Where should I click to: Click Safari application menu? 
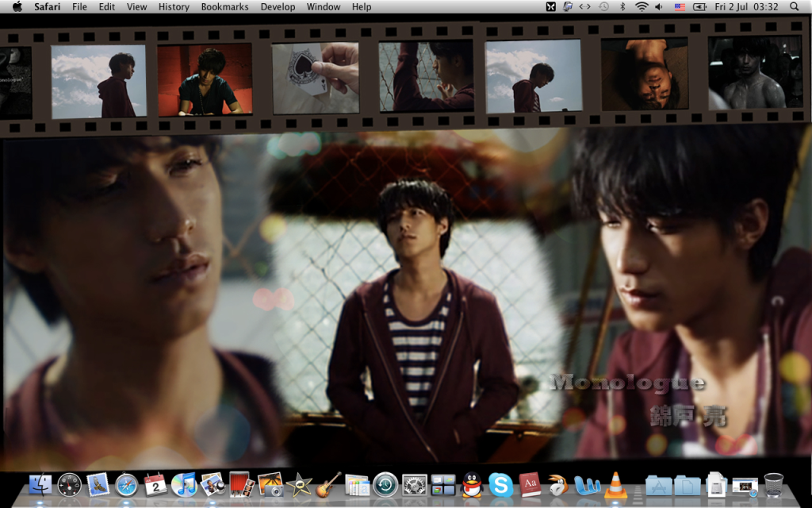[48, 7]
